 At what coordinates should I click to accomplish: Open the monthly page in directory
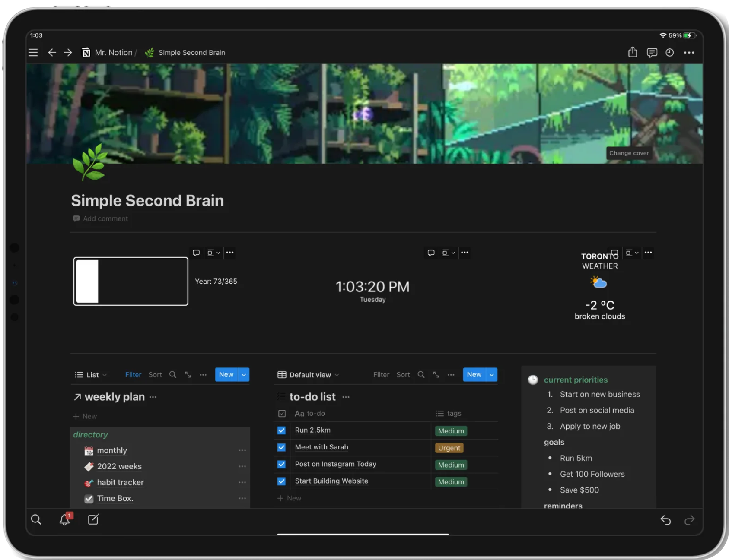point(112,450)
